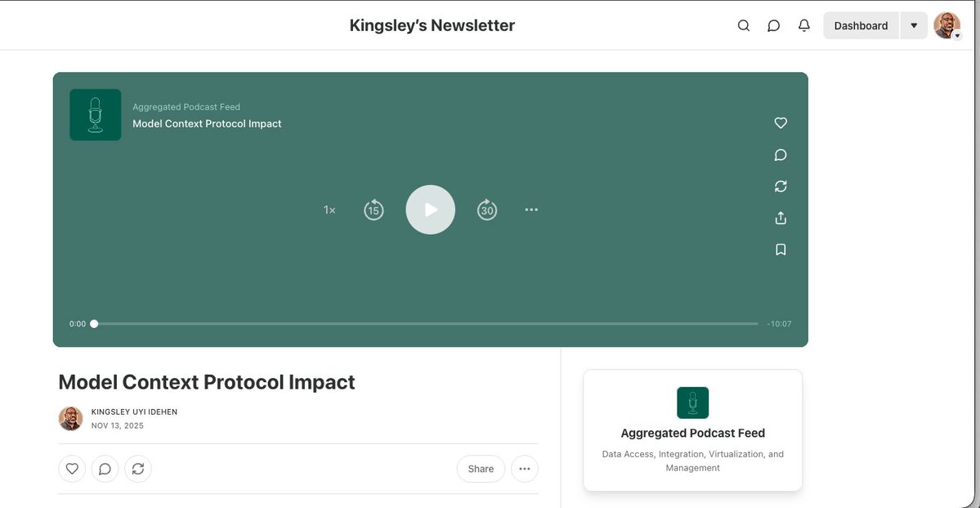Restack the episode using the refresh icon
Viewport: 980px width, 508px height.
(x=780, y=186)
